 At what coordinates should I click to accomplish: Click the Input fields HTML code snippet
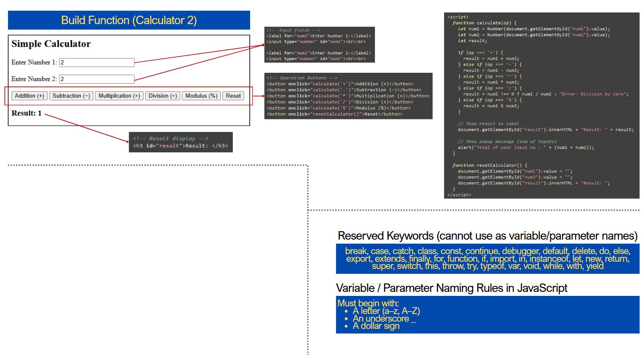(319, 45)
